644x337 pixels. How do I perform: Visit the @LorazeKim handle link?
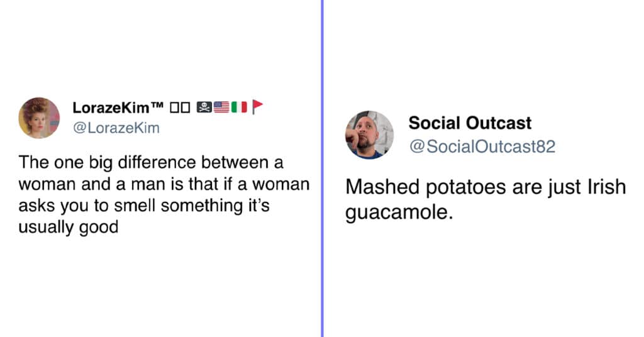tap(116, 128)
